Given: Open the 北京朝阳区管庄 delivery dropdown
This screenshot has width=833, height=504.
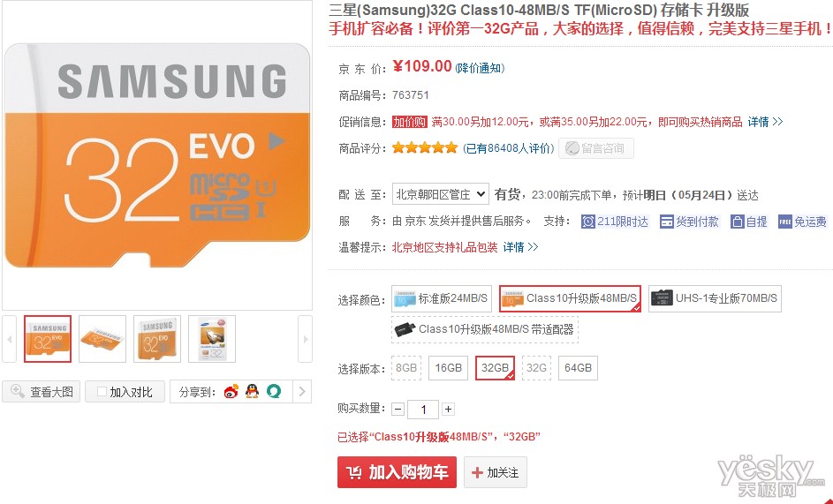Looking at the screenshot, I should pos(440,194).
